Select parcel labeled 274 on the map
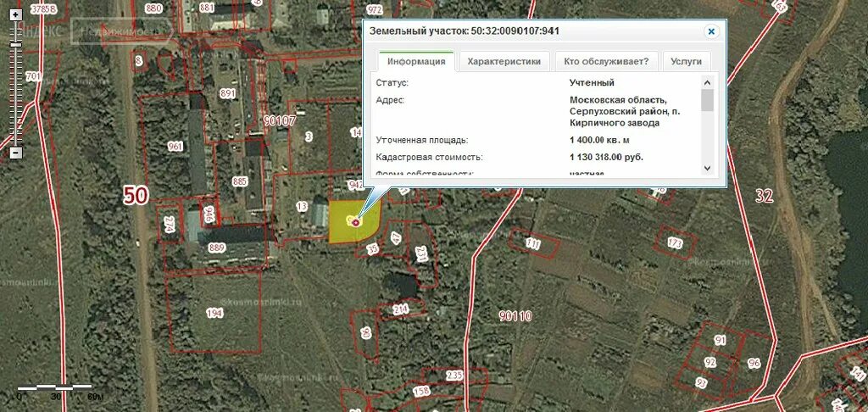868x412 pixels. coord(170,225)
